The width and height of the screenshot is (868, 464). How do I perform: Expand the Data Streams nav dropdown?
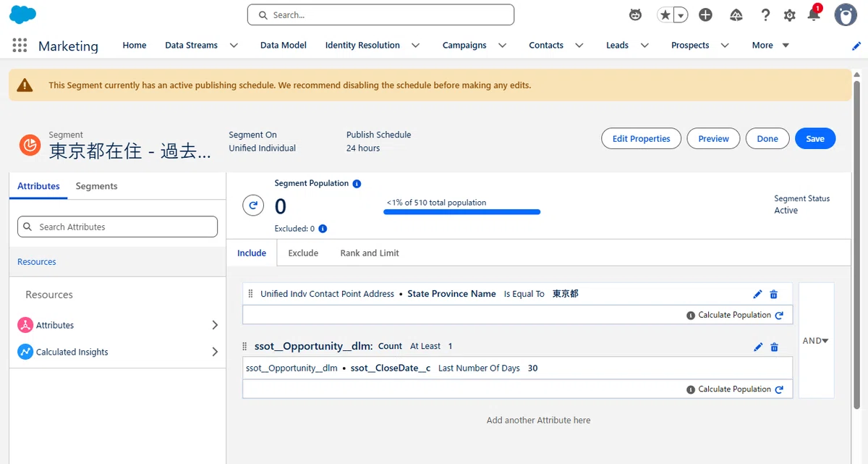coord(234,45)
